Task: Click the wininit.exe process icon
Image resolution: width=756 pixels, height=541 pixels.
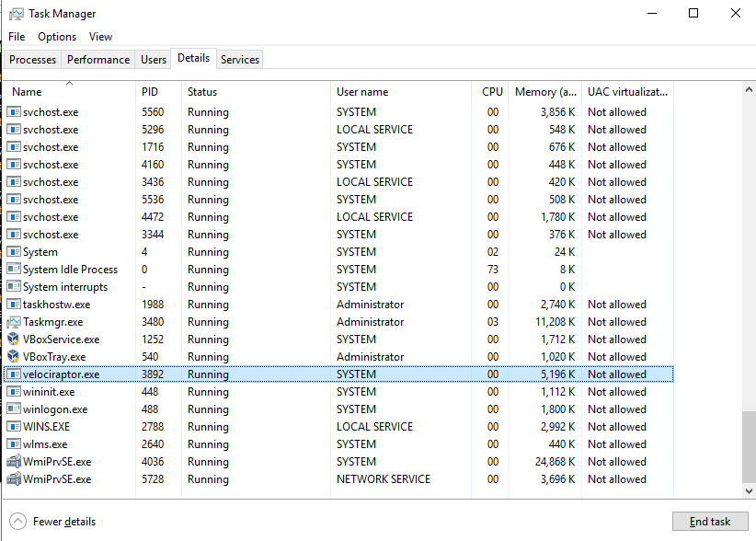Action: point(13,391)
